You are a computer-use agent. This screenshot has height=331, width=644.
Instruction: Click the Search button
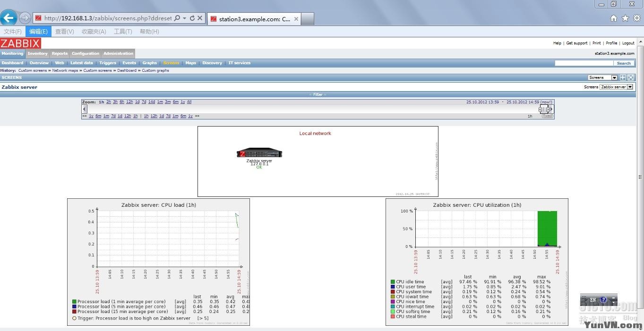[624, 63]
